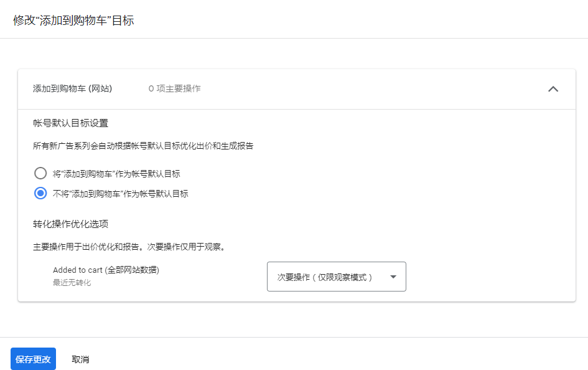Click the 保存更改 button
Image resolution: width=588 pixels, height=370 pixels.
coord(32,359)
